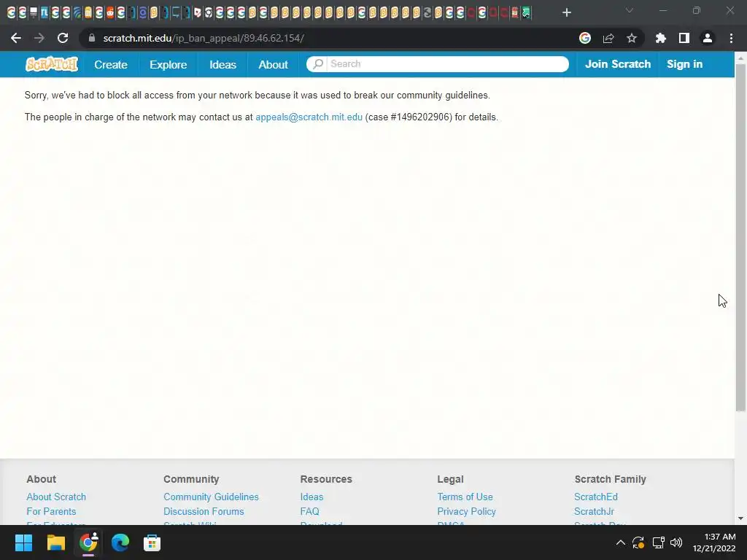Click Join Scratch
The image size is (747, 560).
(618, 64)
